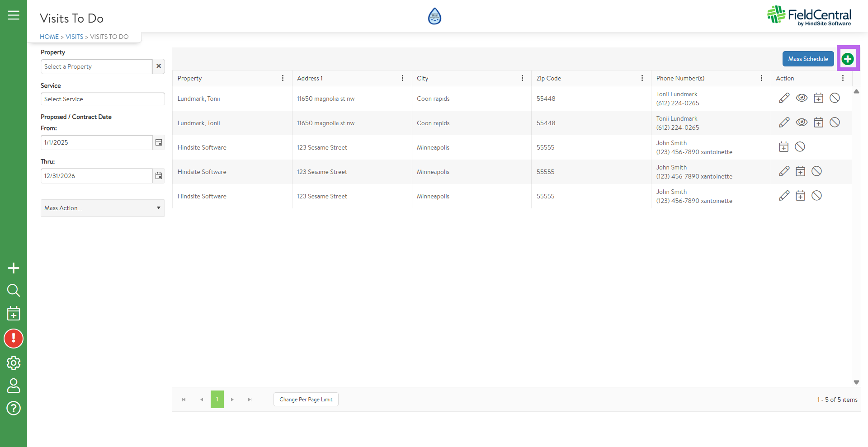
Task: Open the red alert notifications icon
Action: point(14,339)
